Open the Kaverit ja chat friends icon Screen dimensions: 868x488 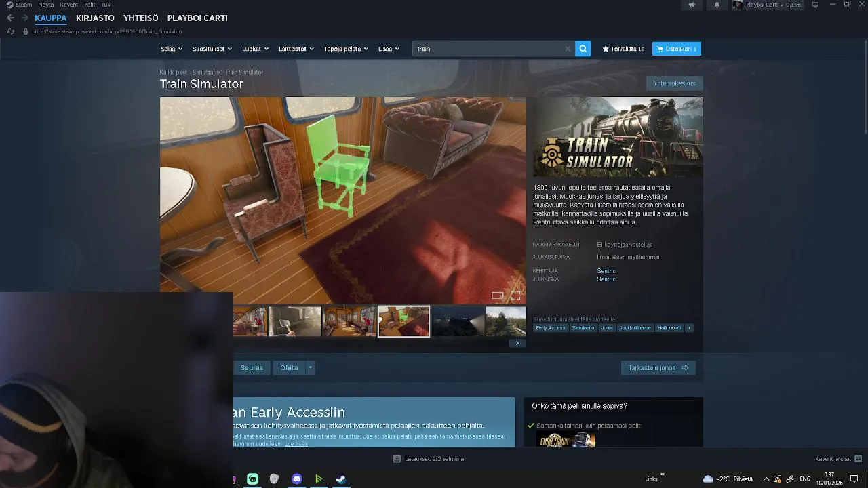point(858,459)
